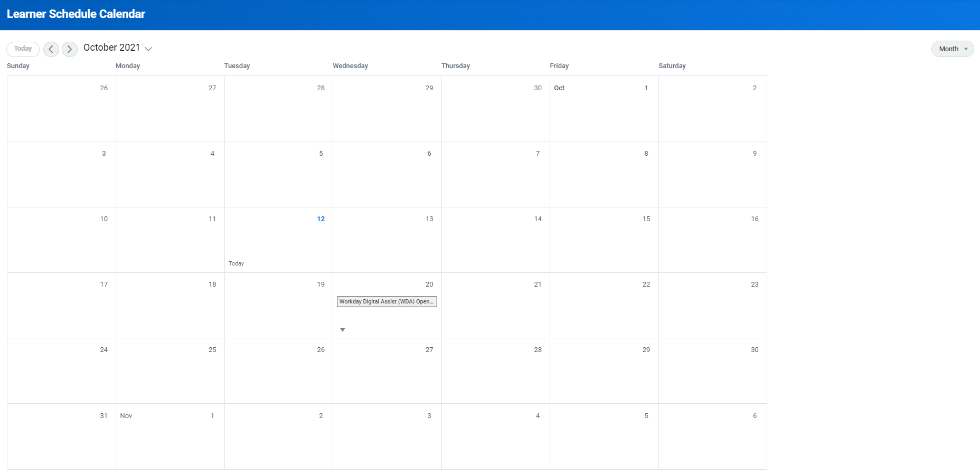Image resolution: width=980 pixels, height=475 pixels.
Task: Select the date number 22
Action: [646, 284]
